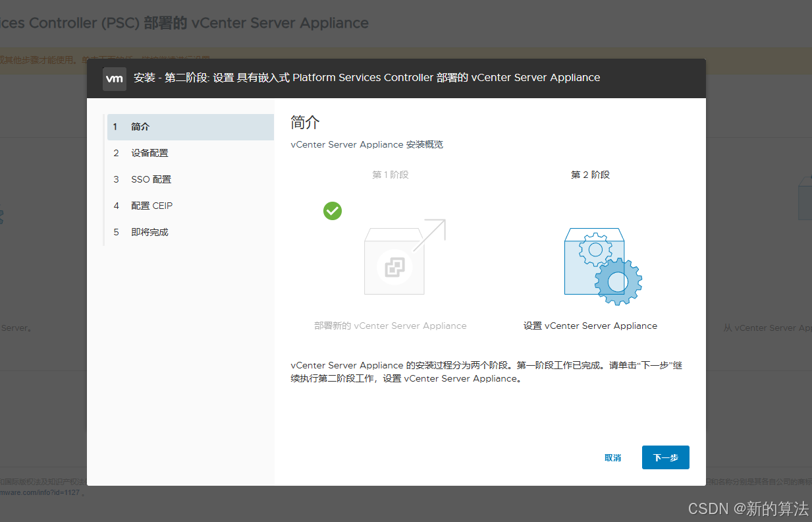Click the 取消 button
This screenshot has height=522, width=812.
point(612,457)
